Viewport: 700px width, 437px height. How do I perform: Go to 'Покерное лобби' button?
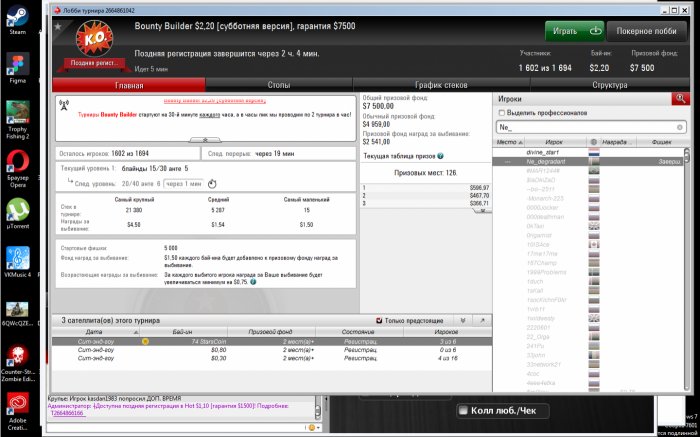click(x=646, y=31)
